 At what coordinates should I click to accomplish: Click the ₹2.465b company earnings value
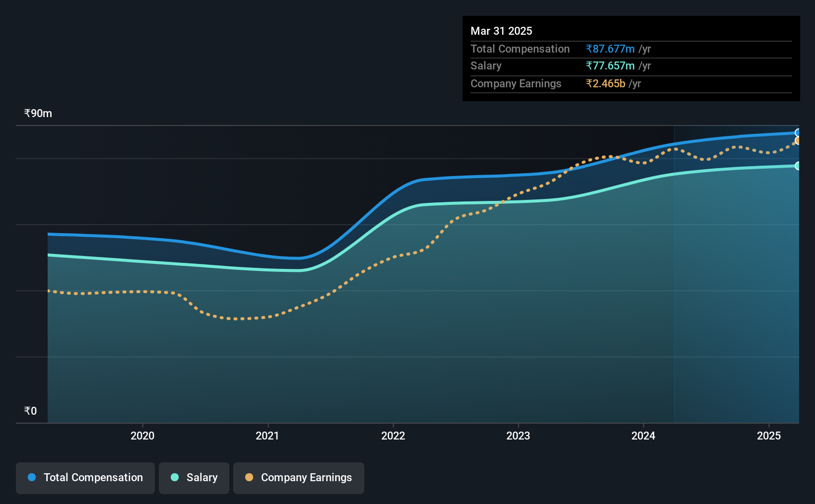tap(606, 83)
